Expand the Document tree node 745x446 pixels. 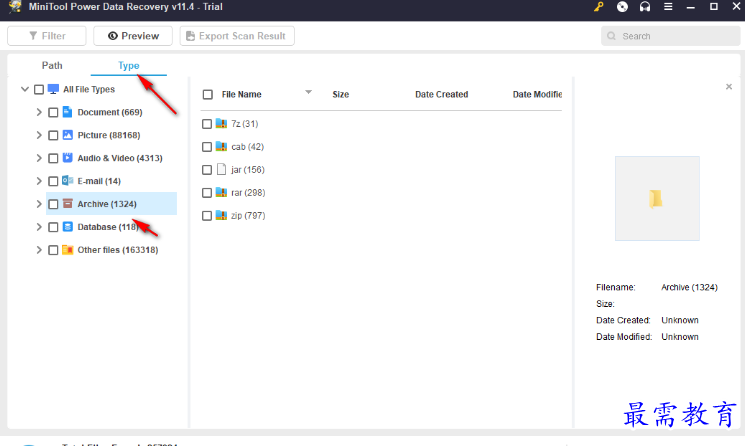click(39, 112)
